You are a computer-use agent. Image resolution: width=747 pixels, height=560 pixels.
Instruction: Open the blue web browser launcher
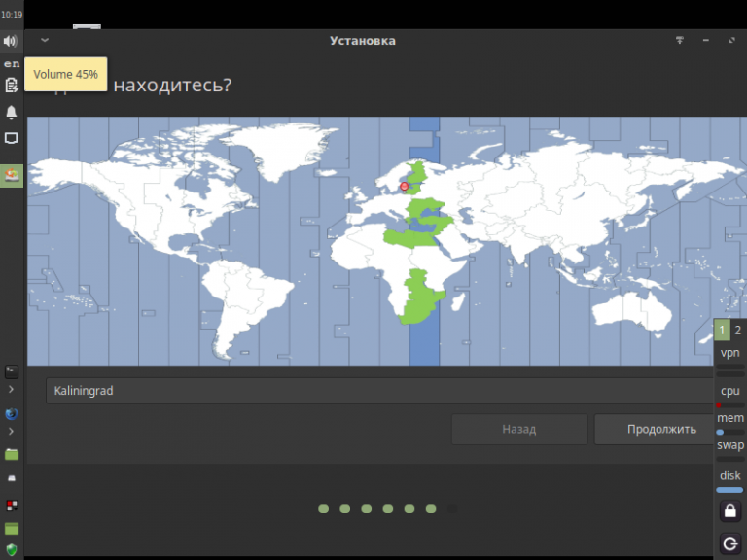[12, 414]
